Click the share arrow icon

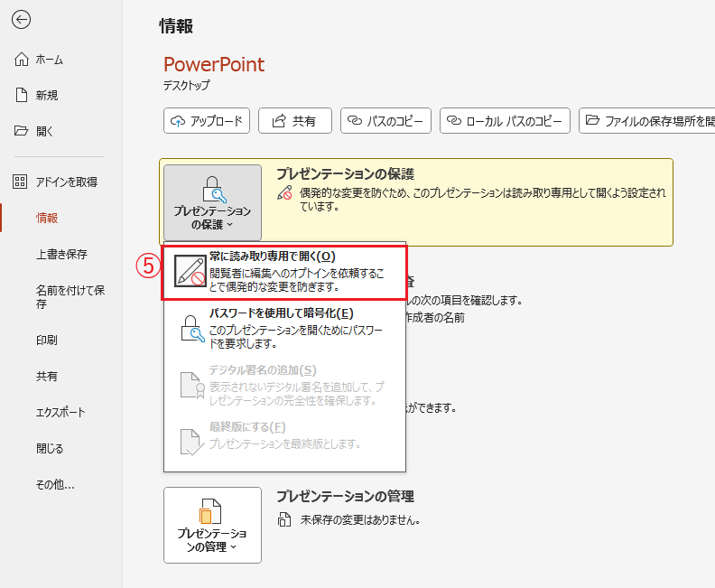(x=279, y=120)
